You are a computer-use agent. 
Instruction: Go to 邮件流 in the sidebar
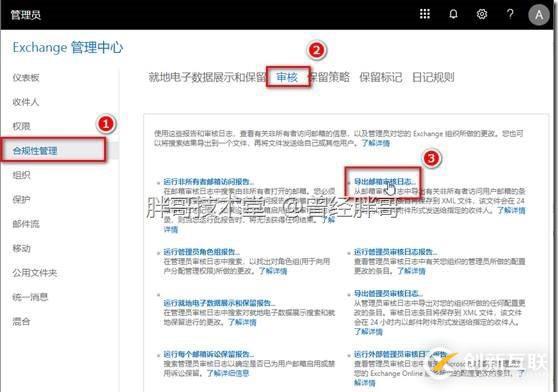tap(26, 224)
